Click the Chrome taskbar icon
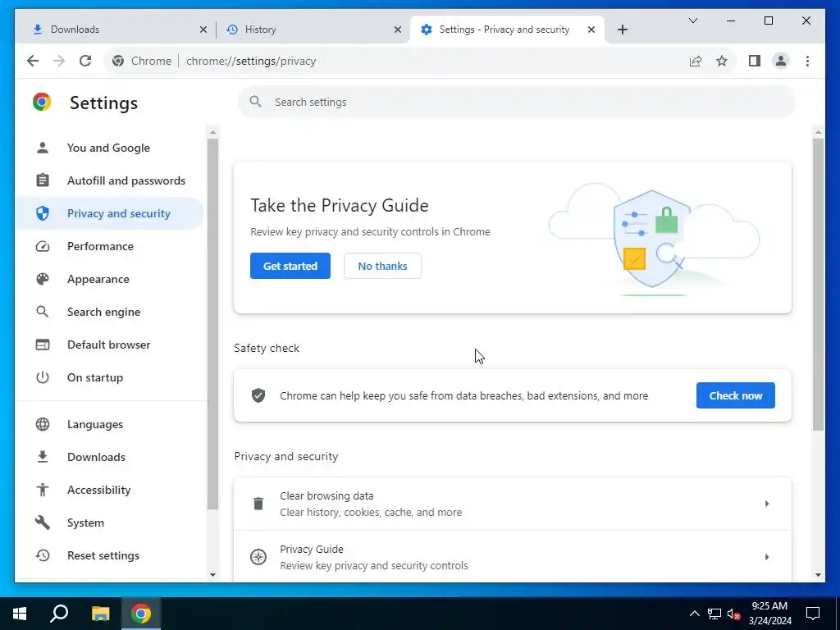 141,614
